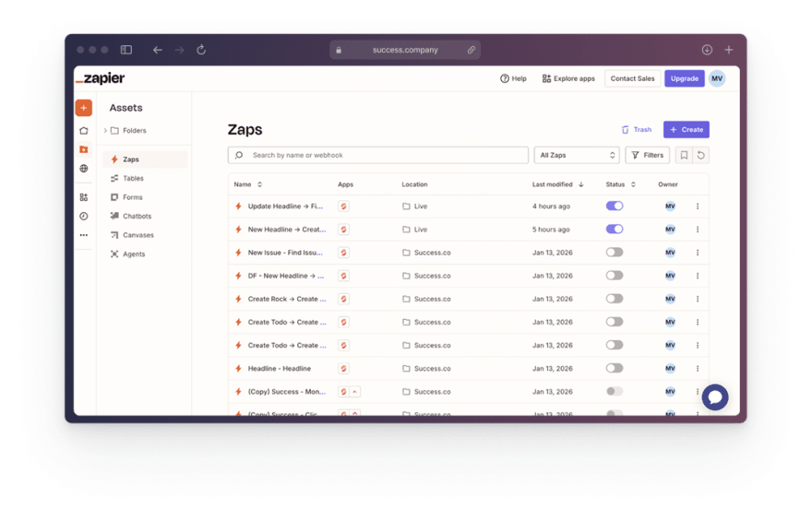Turn off the Update Headline zap toggle

click(x=615, y=206)
